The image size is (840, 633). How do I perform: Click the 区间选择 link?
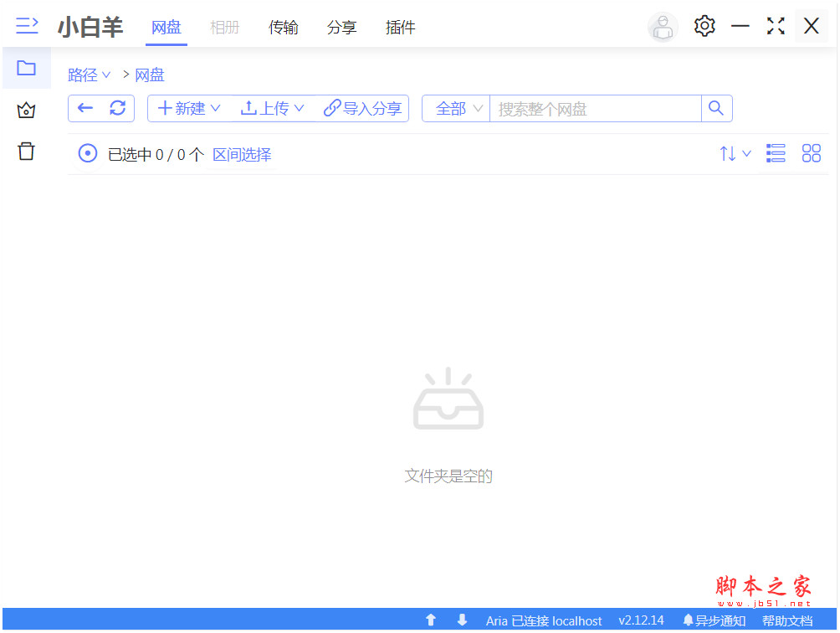point(242,154)
